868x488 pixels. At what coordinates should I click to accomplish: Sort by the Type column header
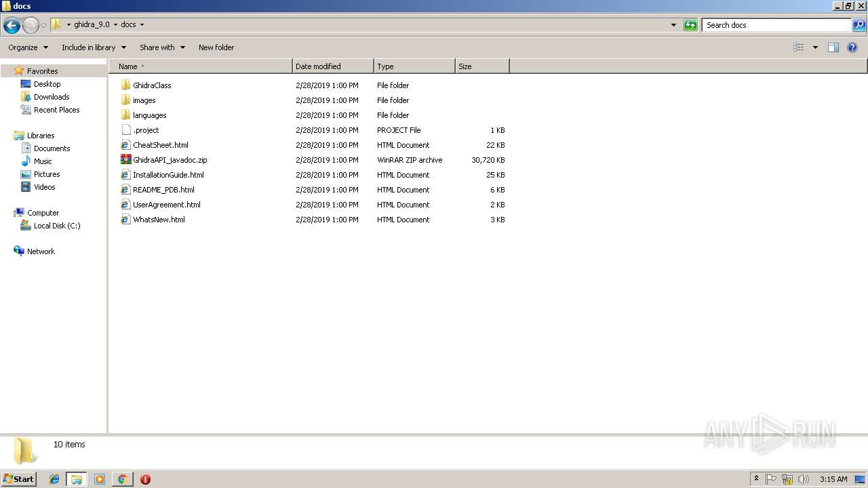click(x=414, y=66)
